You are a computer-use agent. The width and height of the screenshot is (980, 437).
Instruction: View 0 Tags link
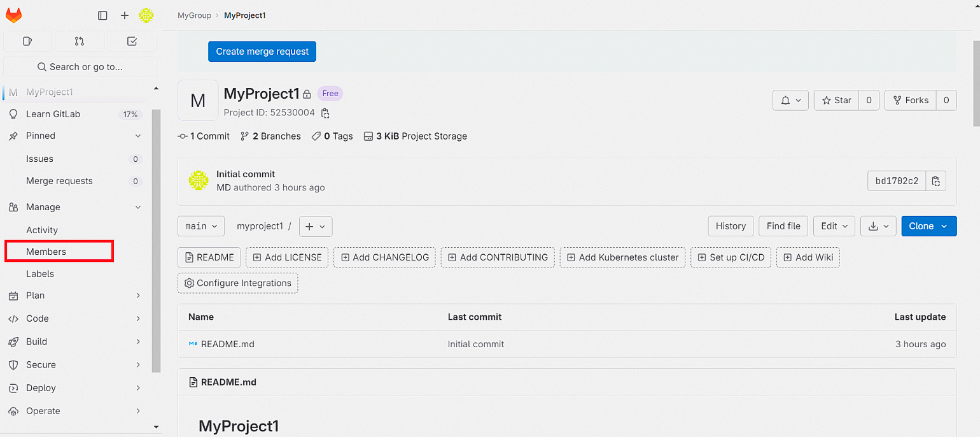[332, 136]
